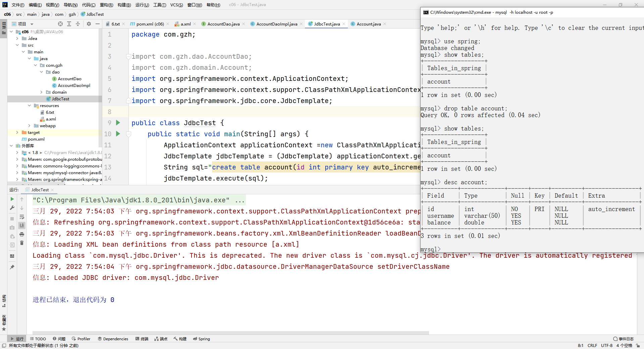Open the Favorites star side tab

click(x=4, y=323)
